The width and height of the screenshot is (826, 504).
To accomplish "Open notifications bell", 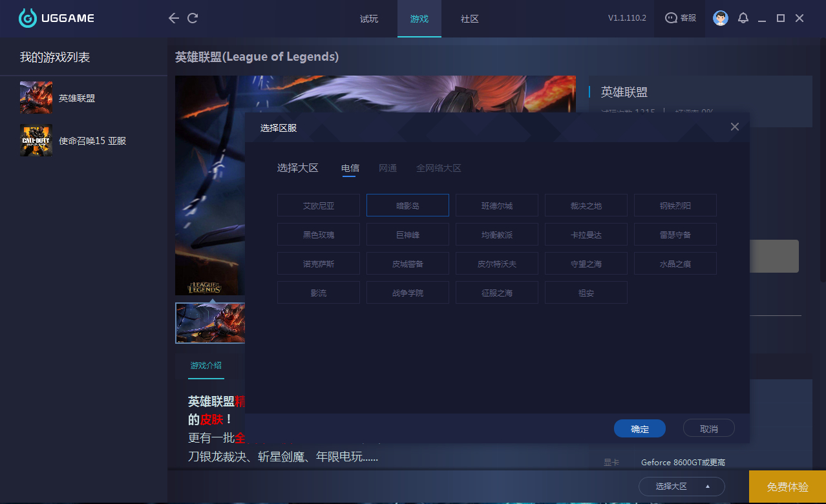I will pos(743,18).
